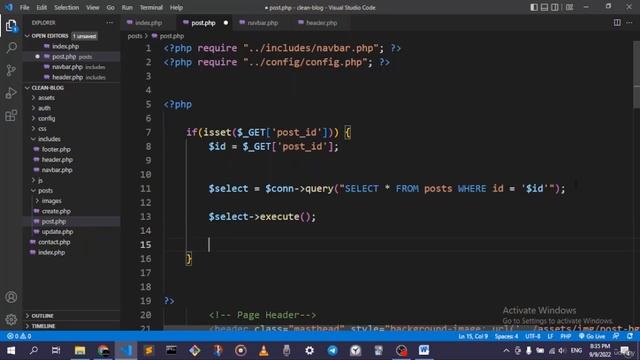Open the File menu
This screenshot has width=640, height=360.
[x=24, y=7]
